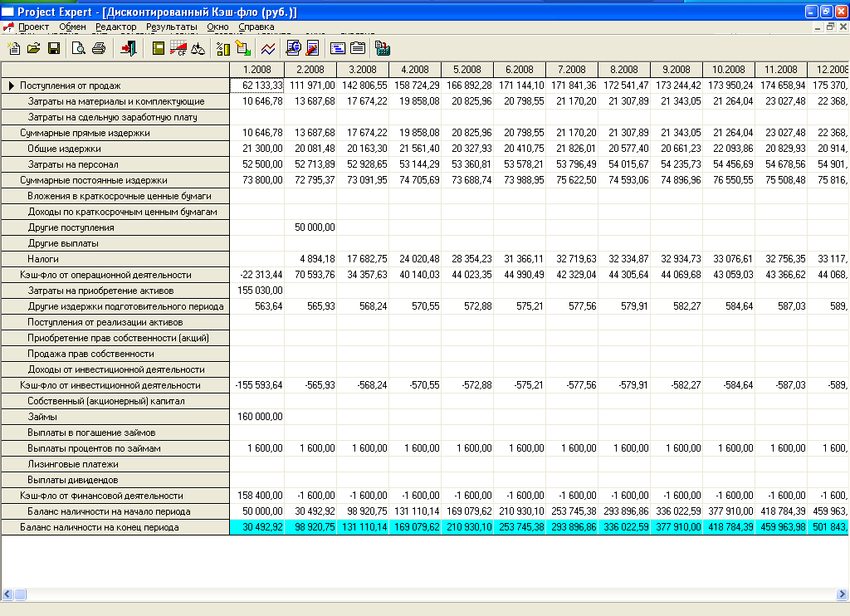Click the printer icon

pyautogui.click(x=99, y=48)
